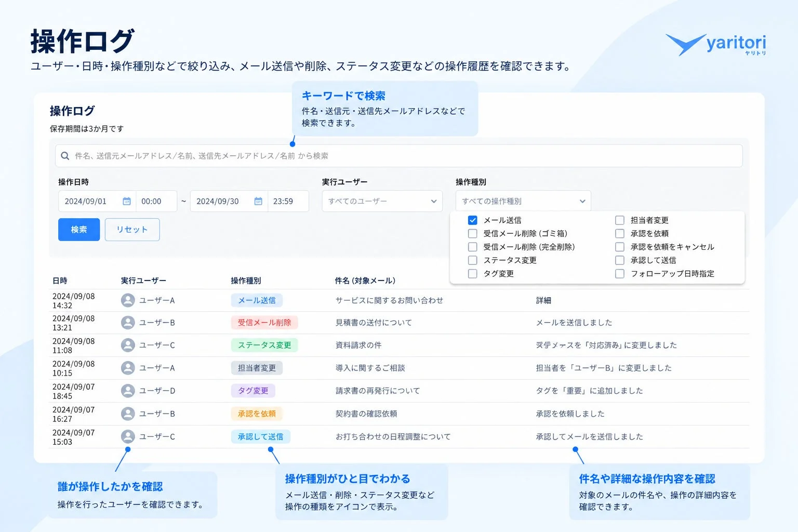
Task: Click the 詳細 column label
Action: click(543, 300)
